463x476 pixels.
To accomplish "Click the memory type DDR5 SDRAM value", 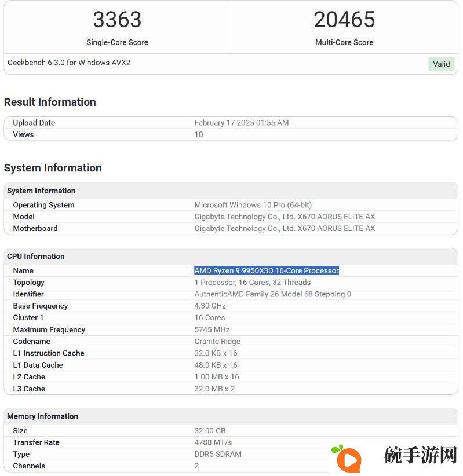I will 218,454.
